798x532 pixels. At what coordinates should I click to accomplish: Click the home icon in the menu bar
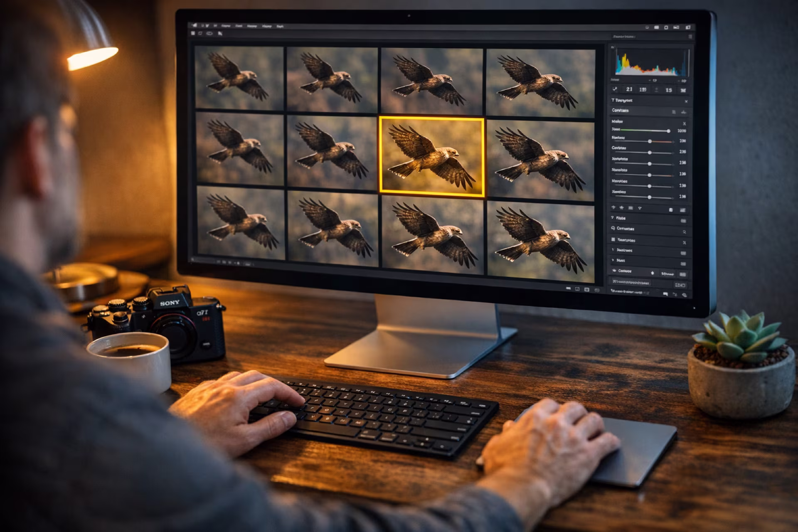pyautogui.click(x=195, y=25)
